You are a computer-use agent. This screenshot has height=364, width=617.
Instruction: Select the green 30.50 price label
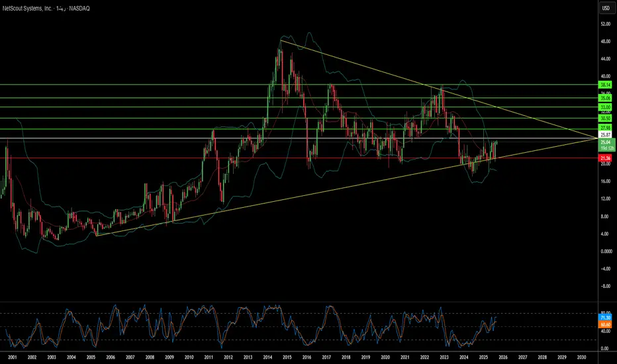(605, 118)
